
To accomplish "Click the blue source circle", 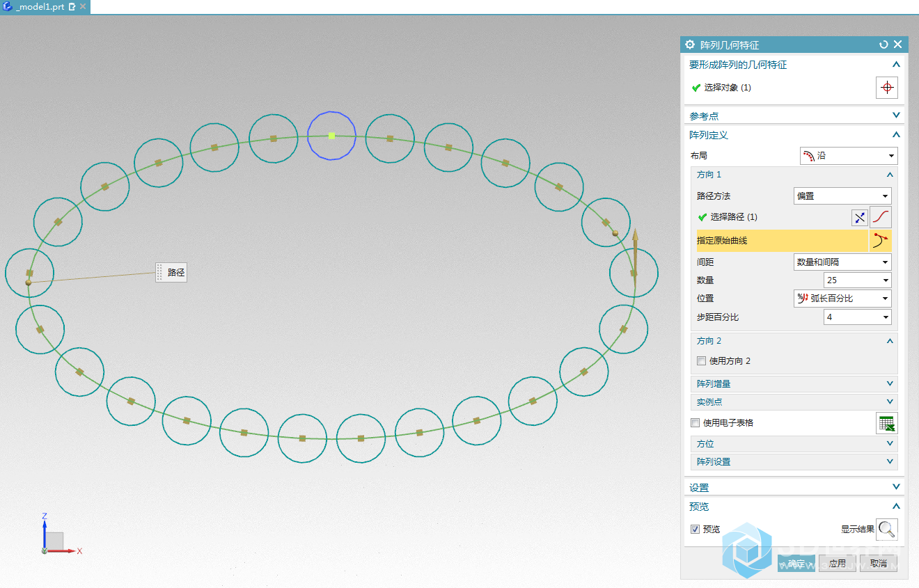I will click(332, 136).
